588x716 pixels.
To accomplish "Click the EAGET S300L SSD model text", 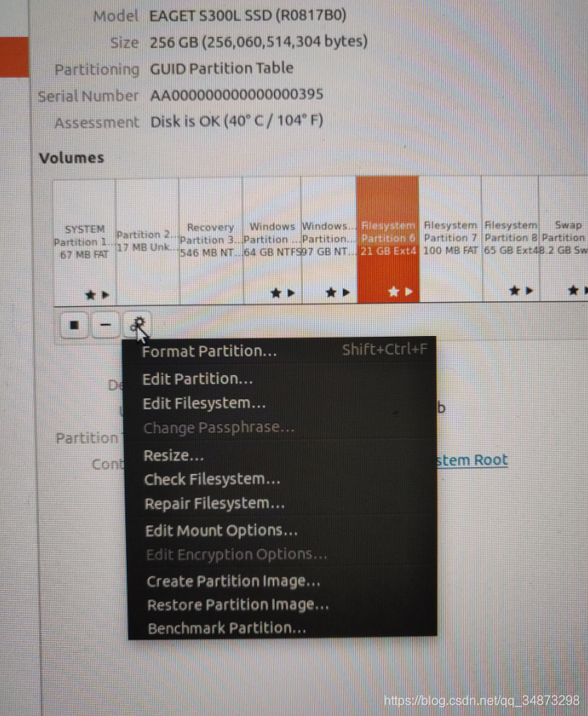I will (248, 15).
